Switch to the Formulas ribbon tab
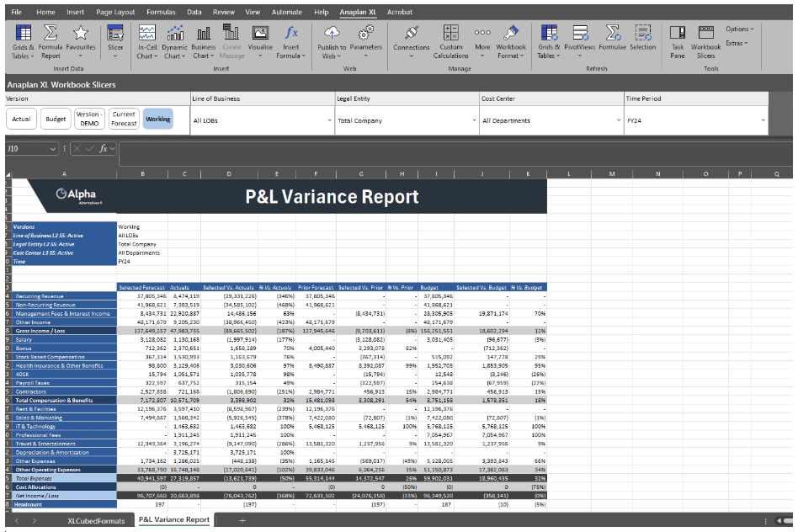798x532 pixels. point(161,12)
